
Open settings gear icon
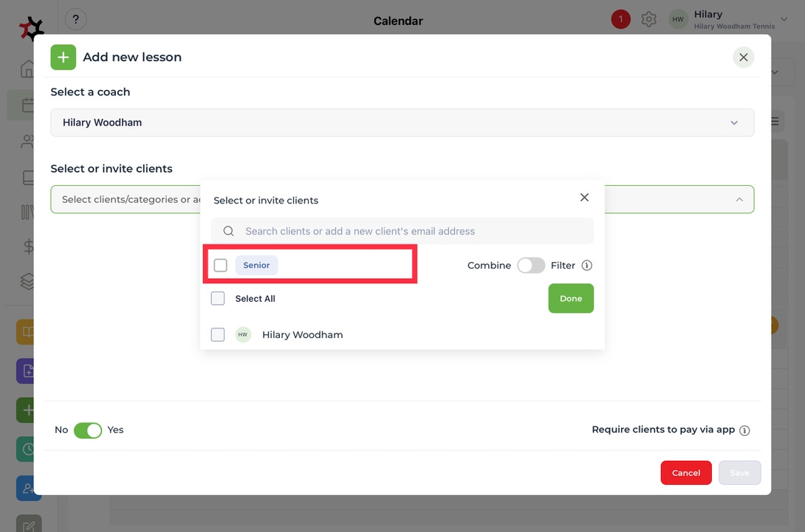point(648,20)
